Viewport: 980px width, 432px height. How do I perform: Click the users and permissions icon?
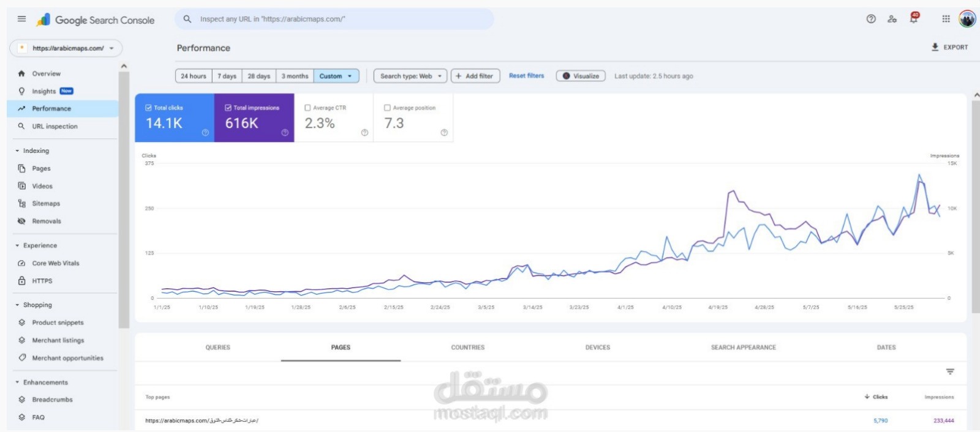[892, 19]
